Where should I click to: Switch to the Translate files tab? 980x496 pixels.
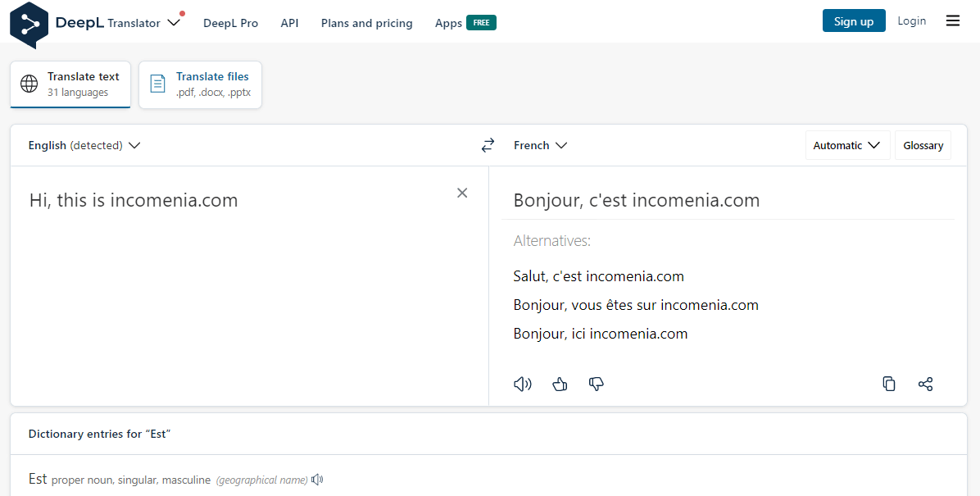click(x=200, y=84)
